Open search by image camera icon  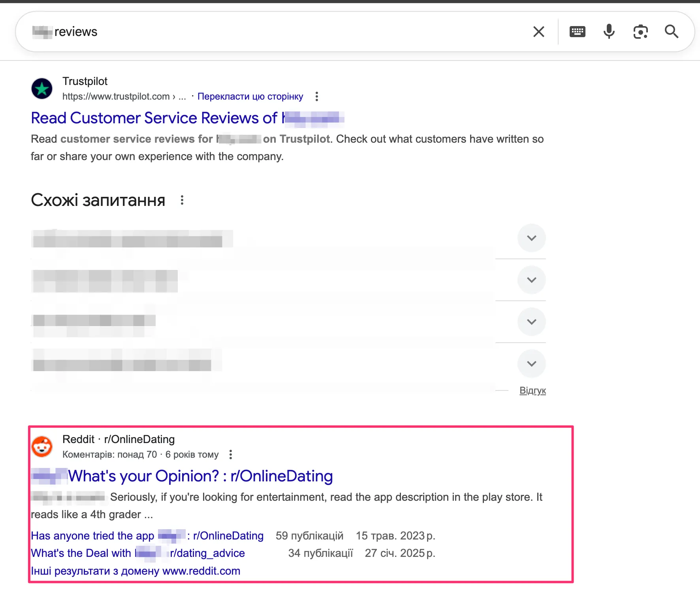point(640,32)
